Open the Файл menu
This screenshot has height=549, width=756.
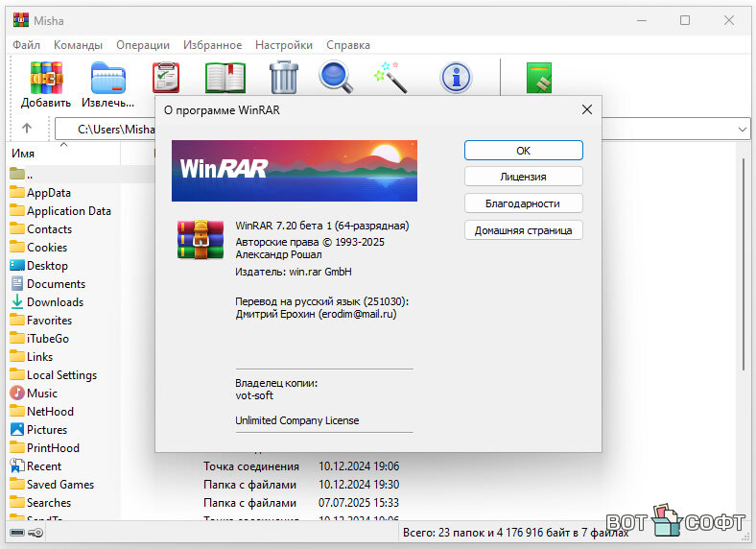coord(26,45)
